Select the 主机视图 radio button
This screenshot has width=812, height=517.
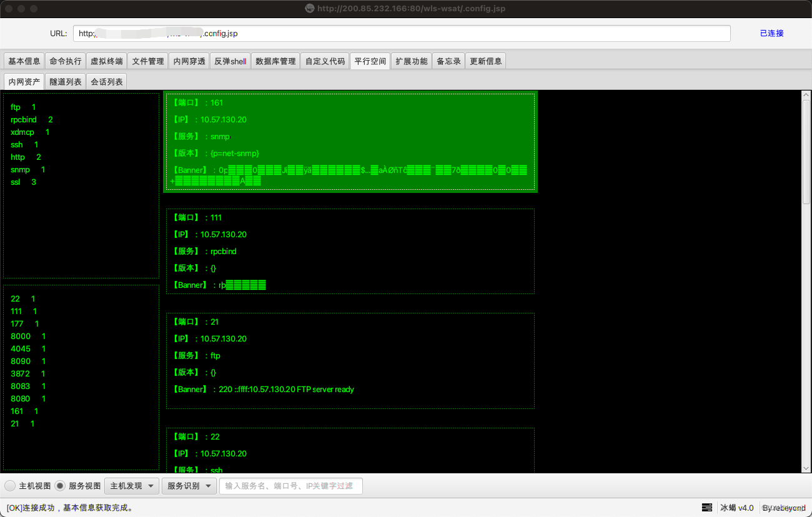tap(10, 486)
